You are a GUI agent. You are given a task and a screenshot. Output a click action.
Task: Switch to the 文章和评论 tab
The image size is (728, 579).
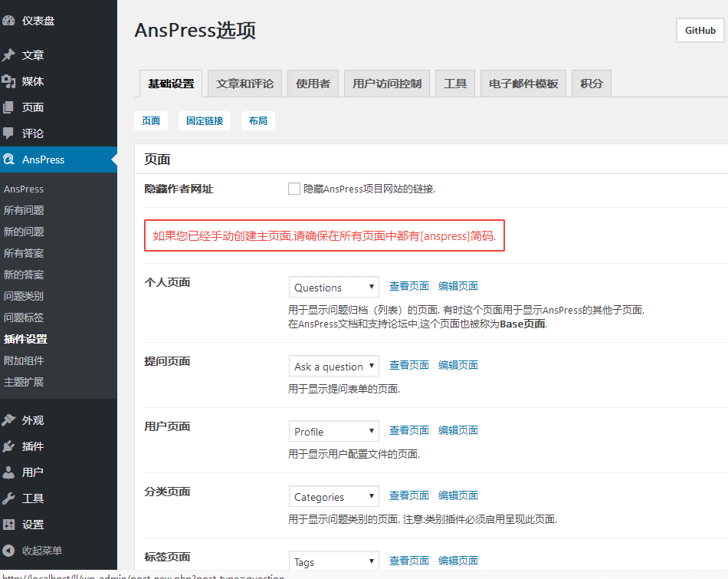tap(244, 84)
